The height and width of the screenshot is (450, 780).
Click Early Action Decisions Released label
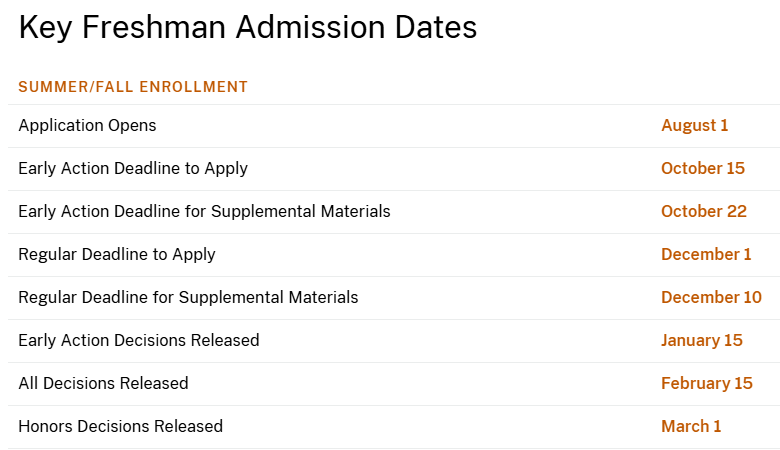tap(139, 341)
